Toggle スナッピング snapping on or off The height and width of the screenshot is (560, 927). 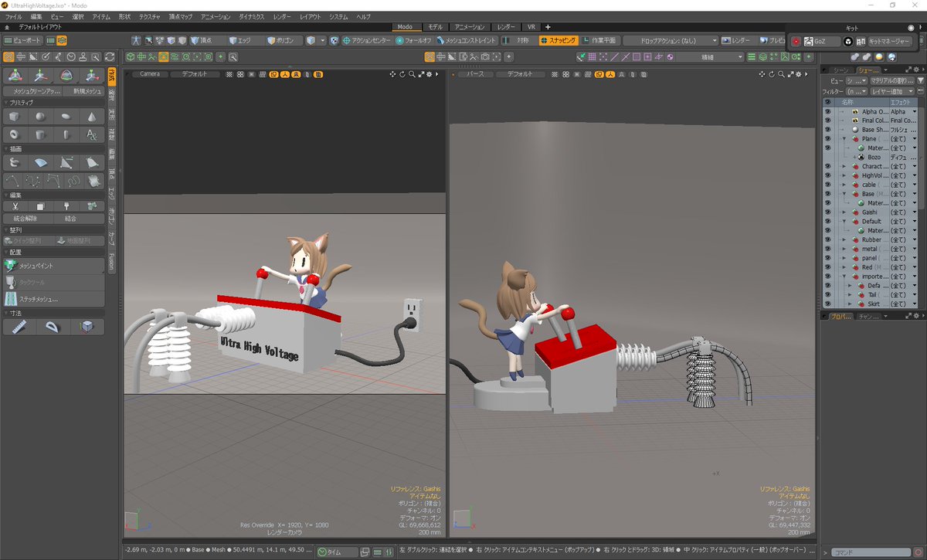(x=559, y=40)
